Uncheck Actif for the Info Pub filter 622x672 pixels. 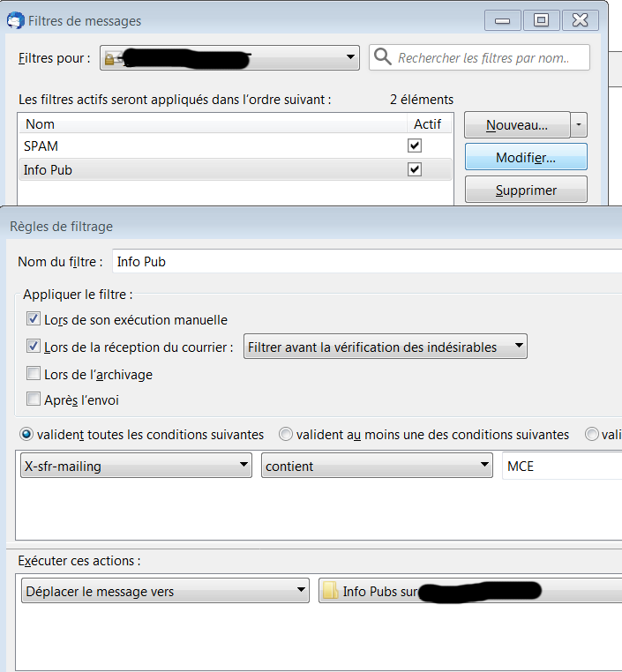pyautogui.click(x=415, y=169)
